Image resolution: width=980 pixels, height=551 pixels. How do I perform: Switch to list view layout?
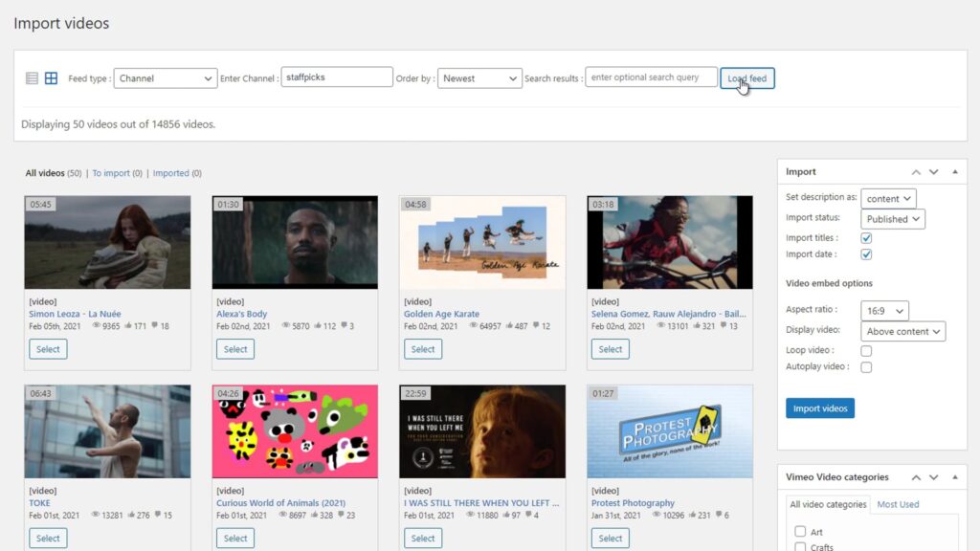[x=32, y=77]
